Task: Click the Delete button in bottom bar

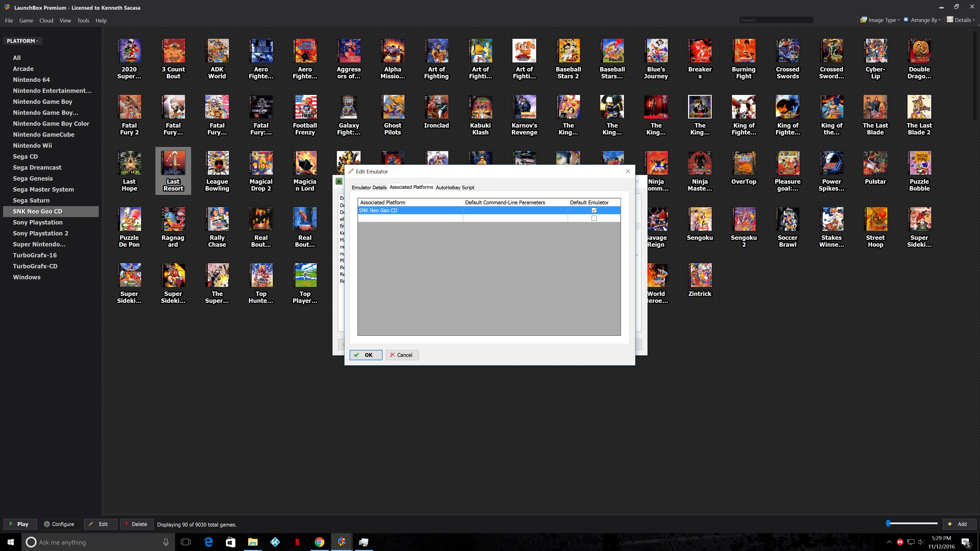Action: (137, 524)
